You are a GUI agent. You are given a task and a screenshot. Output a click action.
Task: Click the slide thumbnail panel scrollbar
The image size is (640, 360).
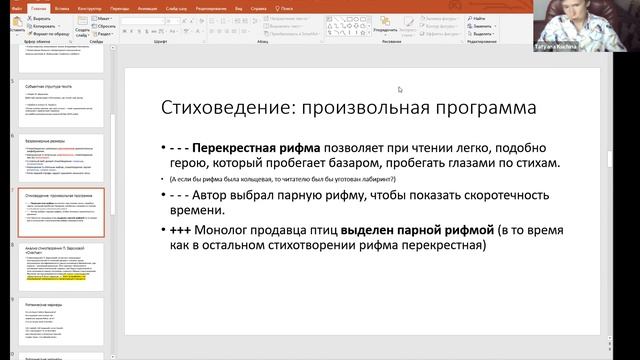(x=113, y=163)
